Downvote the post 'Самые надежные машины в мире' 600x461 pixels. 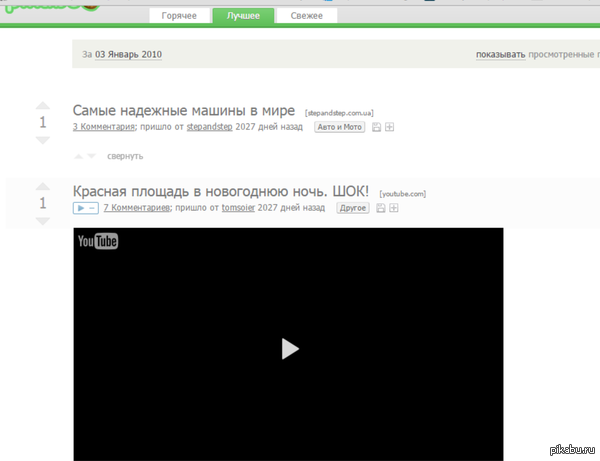[x=42, y=140]
